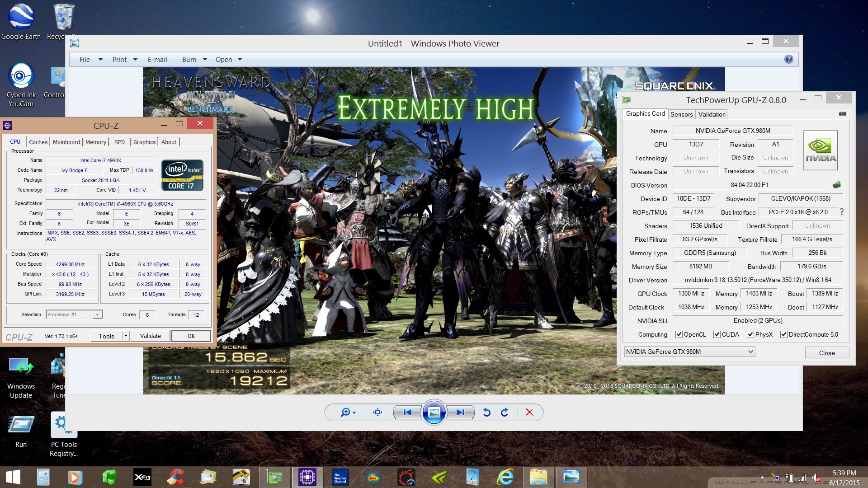This screenshot has width=868, height=488.
Task: Toggle the PhysX checkbox
Action: [x=750, y=334]
